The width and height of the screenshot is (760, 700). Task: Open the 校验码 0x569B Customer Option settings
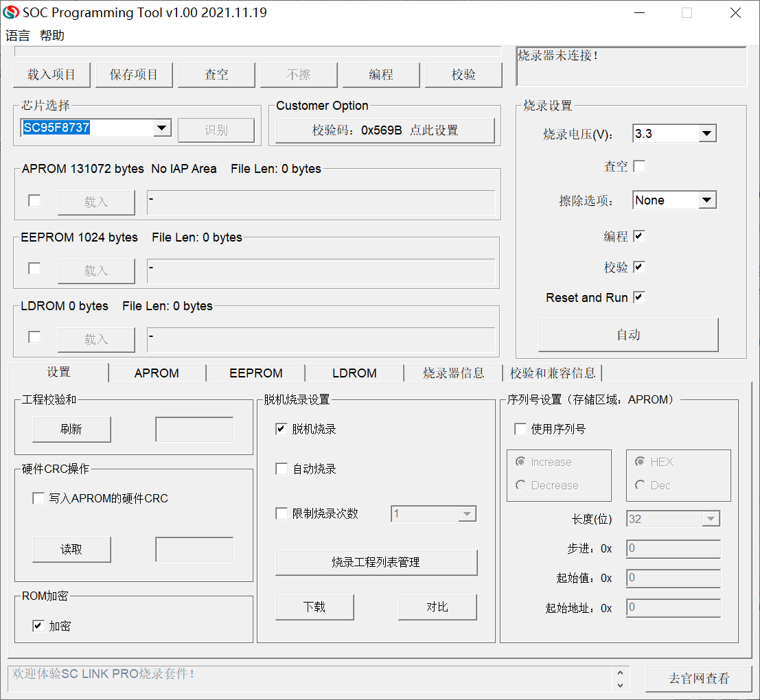[x=385, y=130]
